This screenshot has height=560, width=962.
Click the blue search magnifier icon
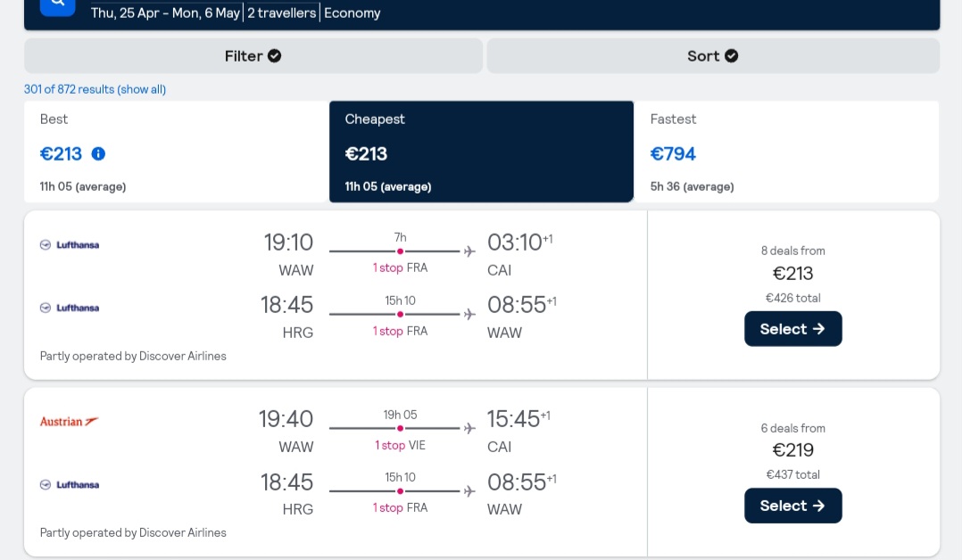(x=58, y=5)
